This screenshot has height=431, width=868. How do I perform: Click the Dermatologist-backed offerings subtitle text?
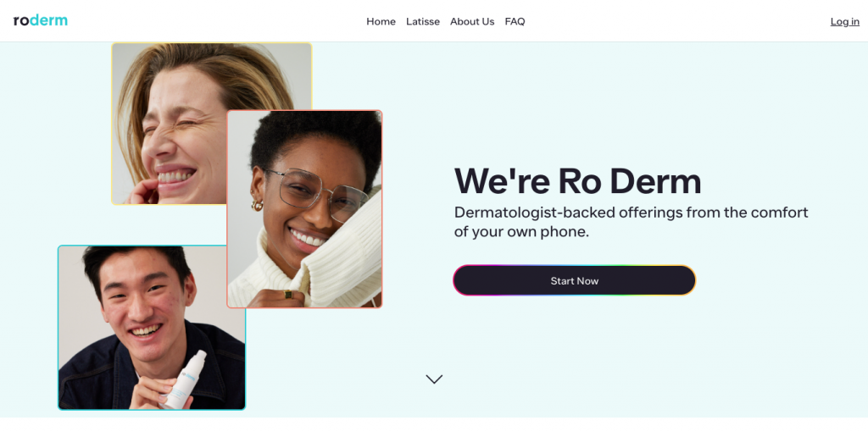click(x=631, y=222)
